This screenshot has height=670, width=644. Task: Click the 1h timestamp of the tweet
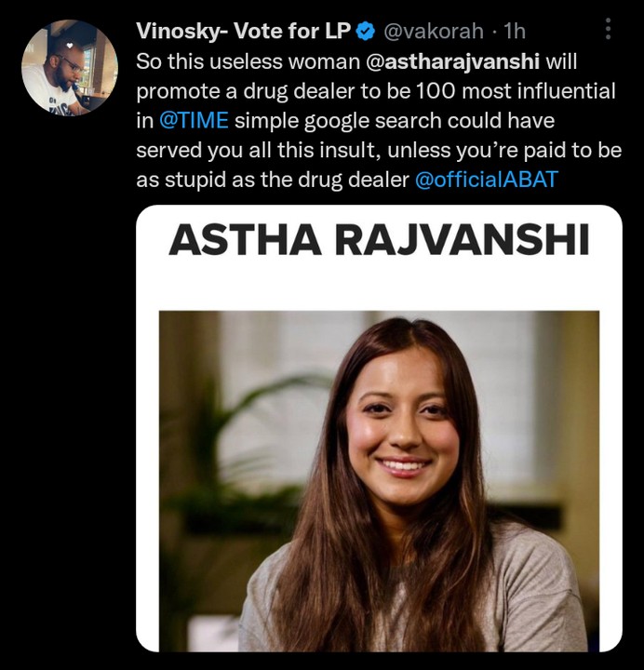tap(514, 32)
